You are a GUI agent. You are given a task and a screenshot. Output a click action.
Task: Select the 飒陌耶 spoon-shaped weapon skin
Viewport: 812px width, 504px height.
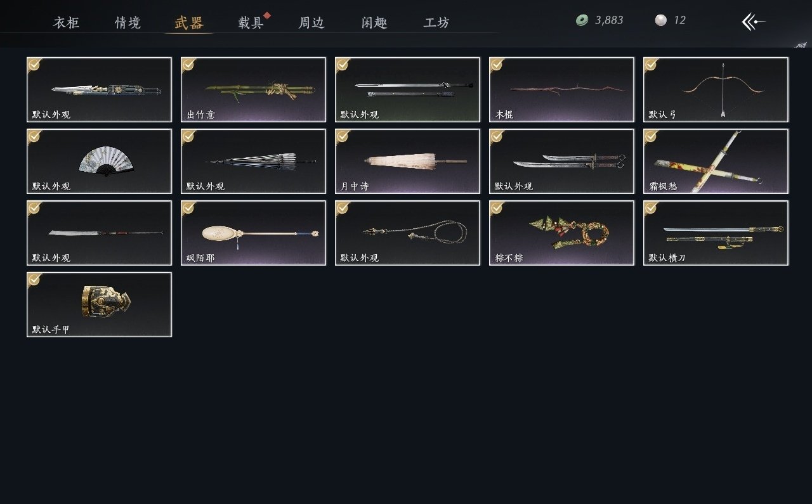(x=253, y=233)
